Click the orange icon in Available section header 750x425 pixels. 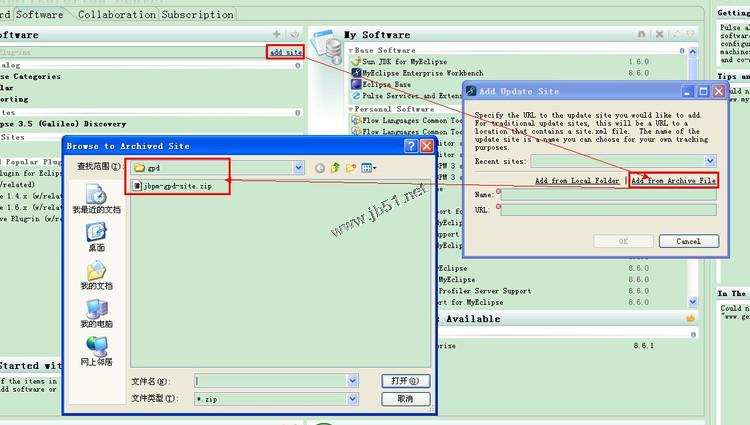(x=690, y=318)
